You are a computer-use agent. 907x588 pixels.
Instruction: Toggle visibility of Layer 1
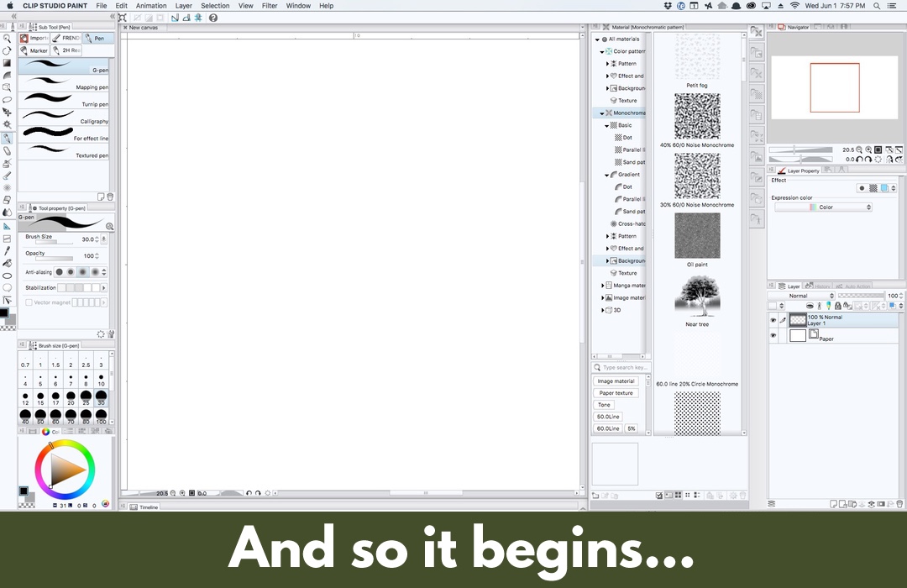(773, 319)
